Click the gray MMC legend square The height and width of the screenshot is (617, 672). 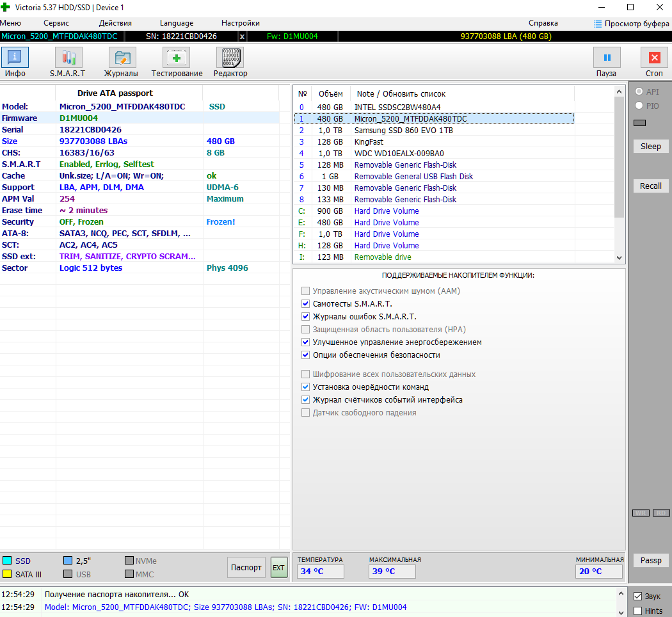point(129,573)
